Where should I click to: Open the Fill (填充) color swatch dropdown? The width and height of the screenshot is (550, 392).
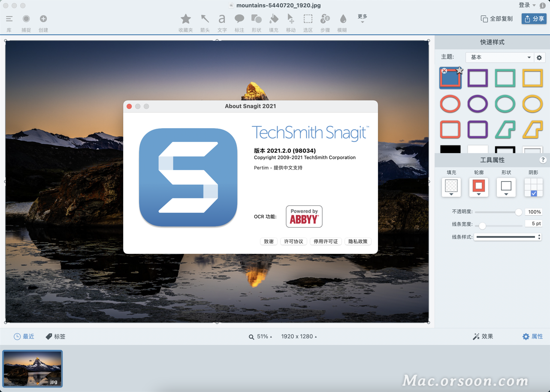pyautogui.click(x=451, y=187)
